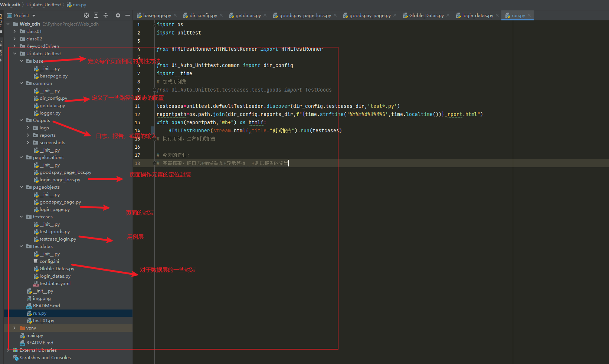Viewport: 609px width, 364px height.
Task: Select the venv folder icon
Action: (x=22, y=328)
